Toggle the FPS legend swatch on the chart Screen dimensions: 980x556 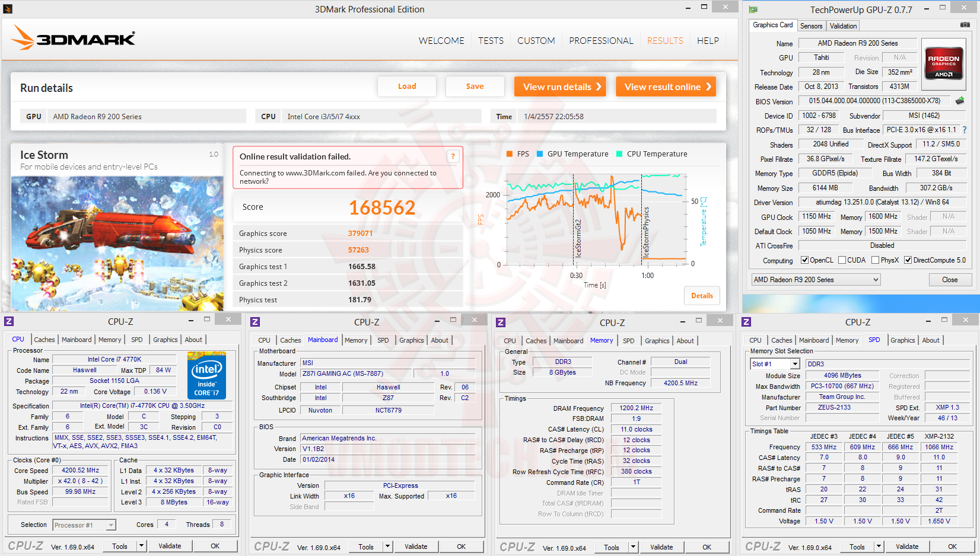click(x=509, y=154)
